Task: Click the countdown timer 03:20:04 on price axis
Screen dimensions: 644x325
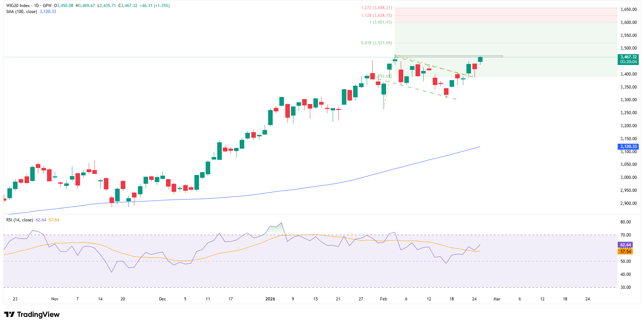Action: pyautogui.click(x=628, y=62)
